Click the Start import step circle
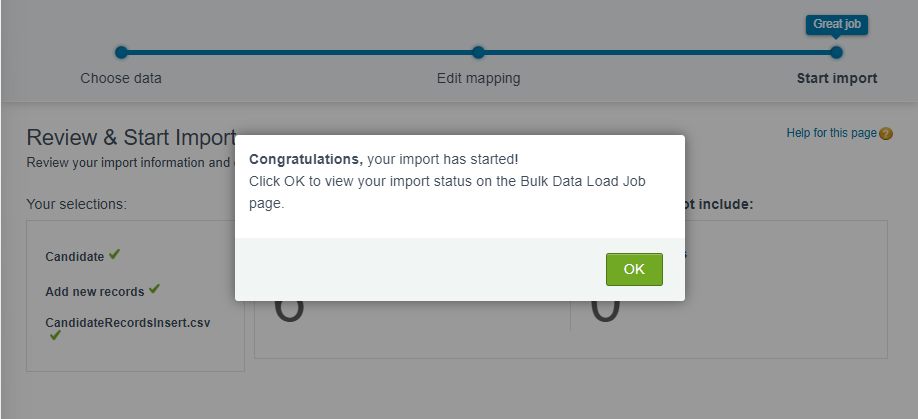This screenshot has width=918, height=419. click(x=836, y=52)
